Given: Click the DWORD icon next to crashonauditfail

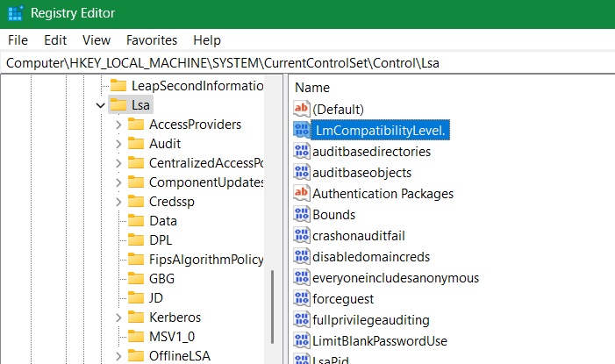Looking at the screenshot, I should (302, 235).
